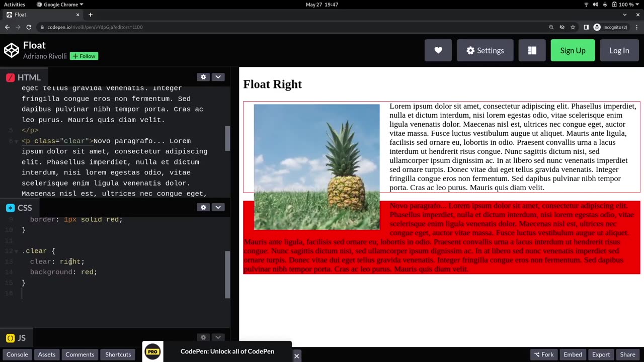Click the third-party cookies blocked icon
This screenshot has width=644, height=362.
pos(562,27)
